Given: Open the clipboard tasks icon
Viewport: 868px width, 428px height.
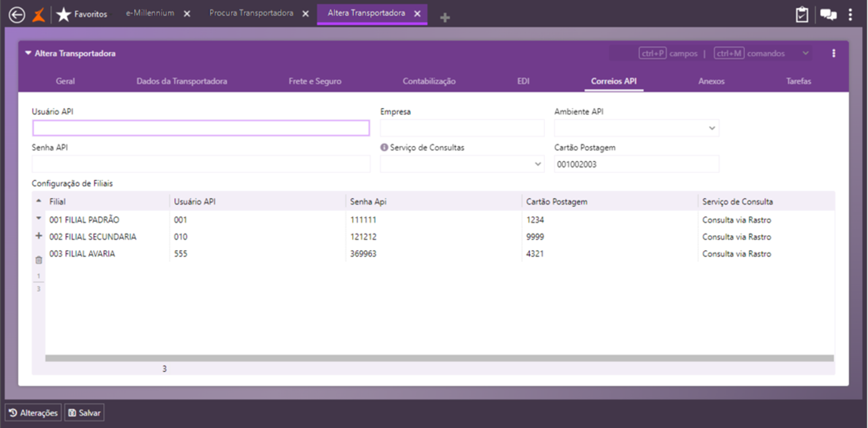Looking at the screenshot, I should pos(801,15).
